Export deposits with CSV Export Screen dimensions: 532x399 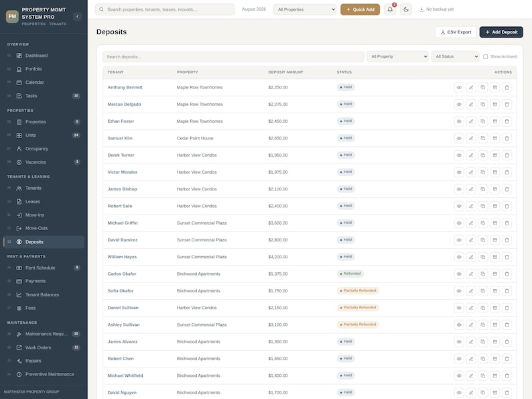456,32
